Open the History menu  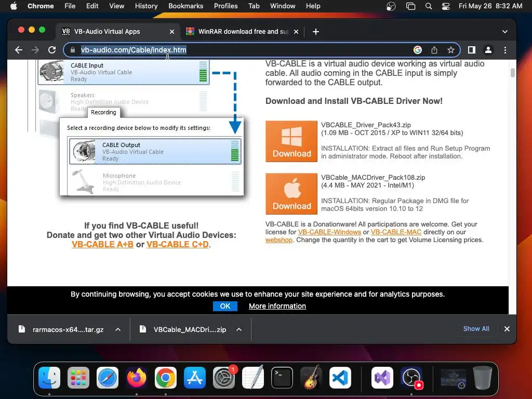[x=146, y=6]
